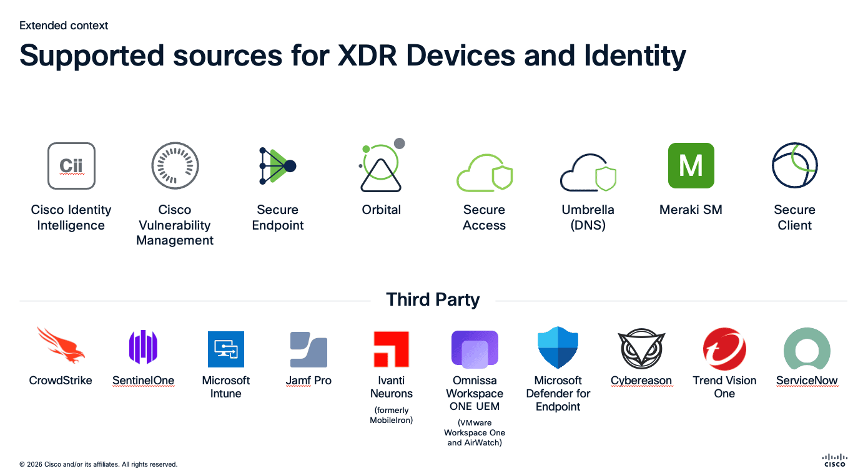The image size is (868, 476).
Task: Click the Cisco logo in bottom corner
Action: (x=835, y=460)
